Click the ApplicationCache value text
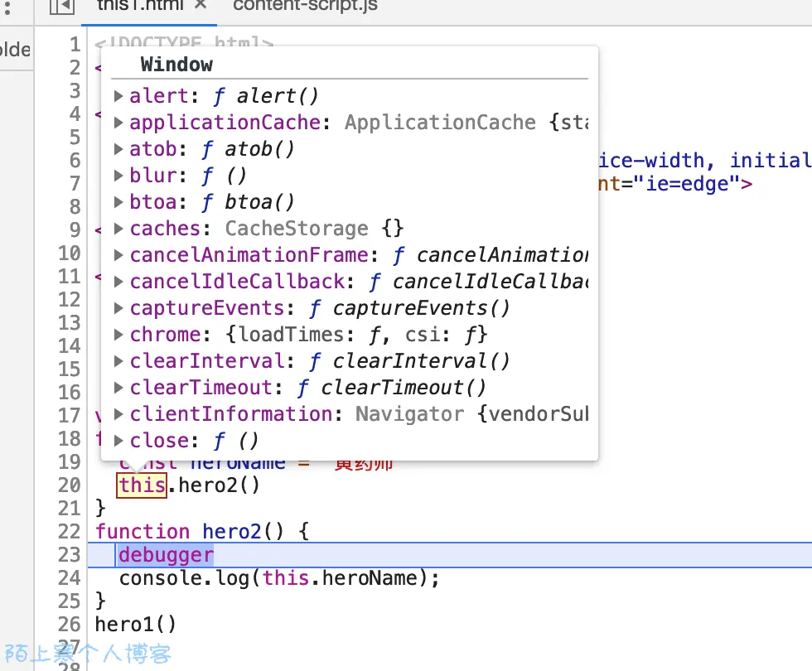This screenshot has height=671, width=812. (440, 123)
